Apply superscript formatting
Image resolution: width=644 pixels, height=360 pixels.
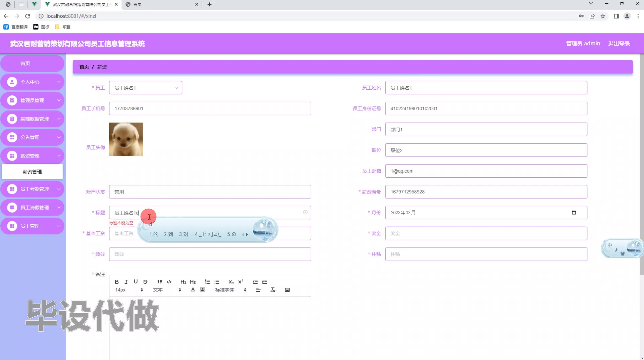tap(241, 282)
